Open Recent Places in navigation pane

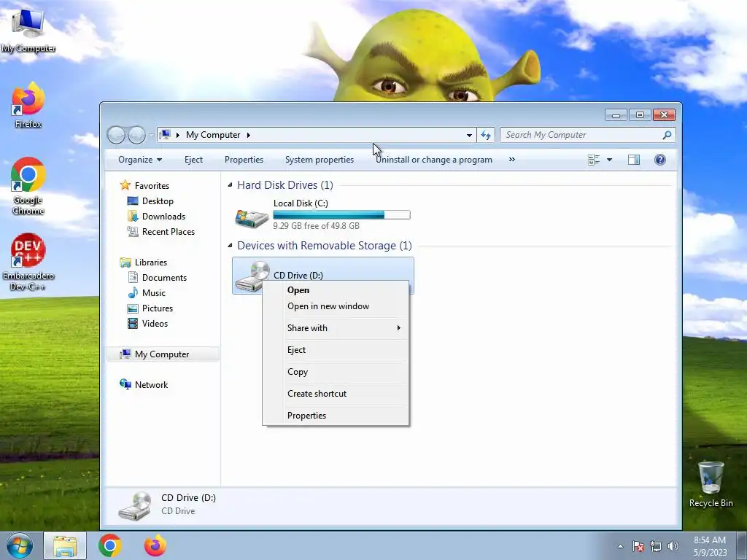coord(169,231)
